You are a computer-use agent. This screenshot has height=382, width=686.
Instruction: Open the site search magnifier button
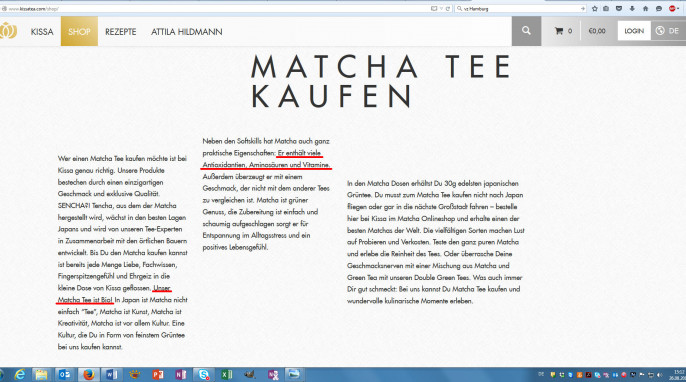point(526,31)
